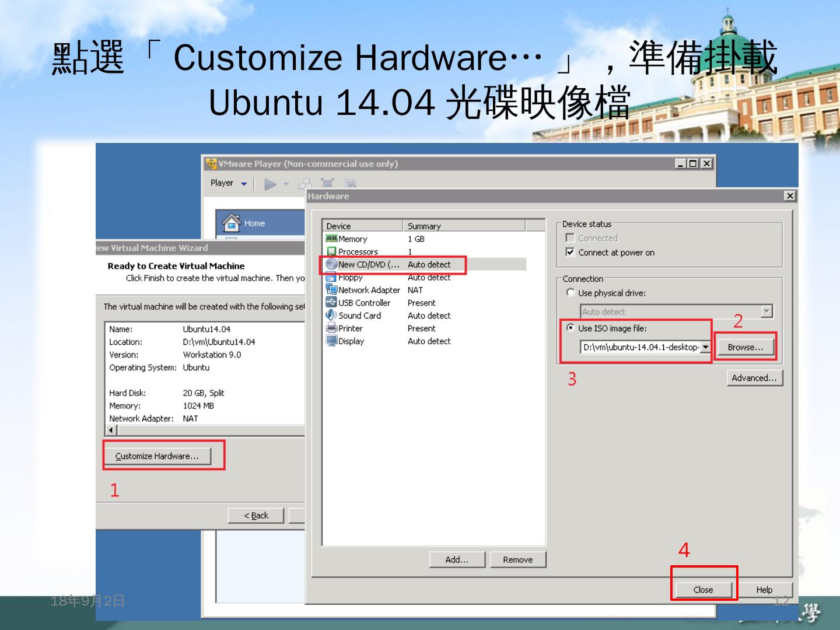
Task: Click the "D:\vm\Ubuntu14.04" location value
Action: [219, 342]
